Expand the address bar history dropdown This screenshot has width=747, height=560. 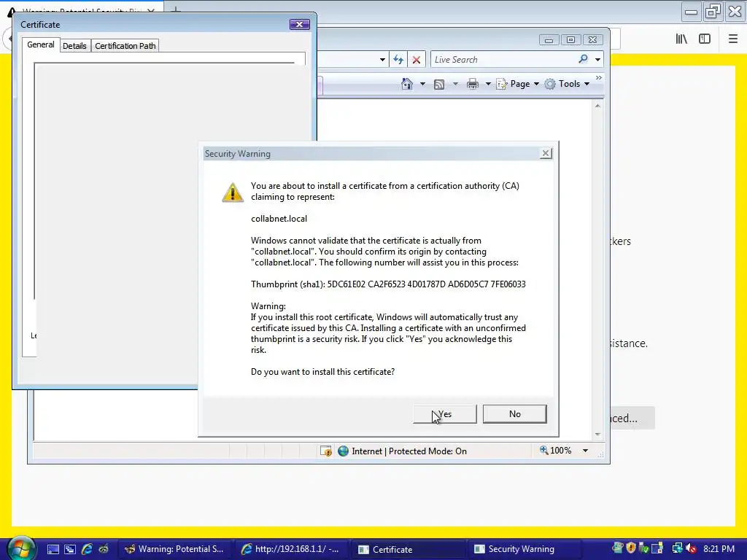click(x=382, y=60)
